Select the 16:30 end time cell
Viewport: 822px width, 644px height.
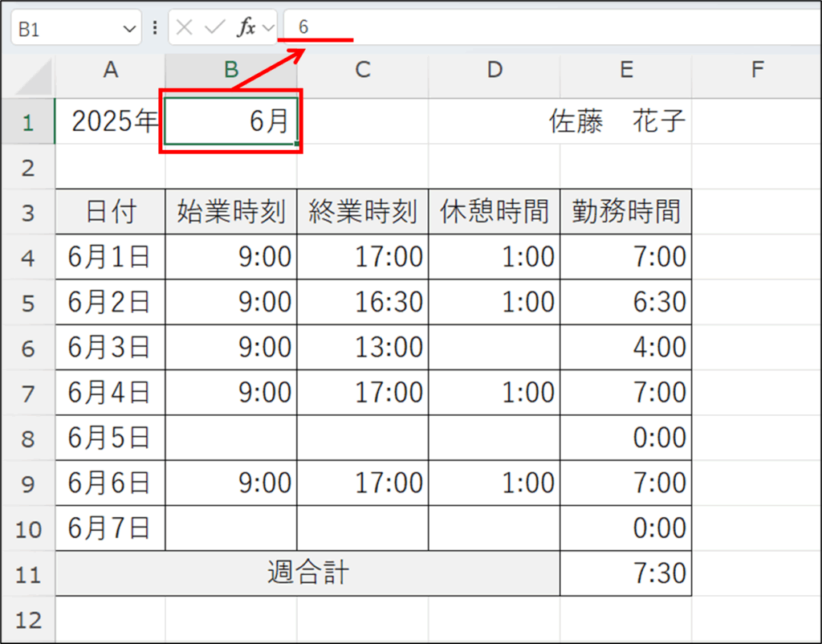coord(362,302)
